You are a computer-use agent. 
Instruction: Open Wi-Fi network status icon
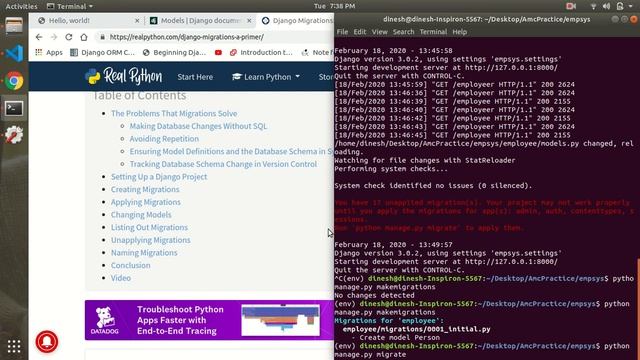(593, 6)
